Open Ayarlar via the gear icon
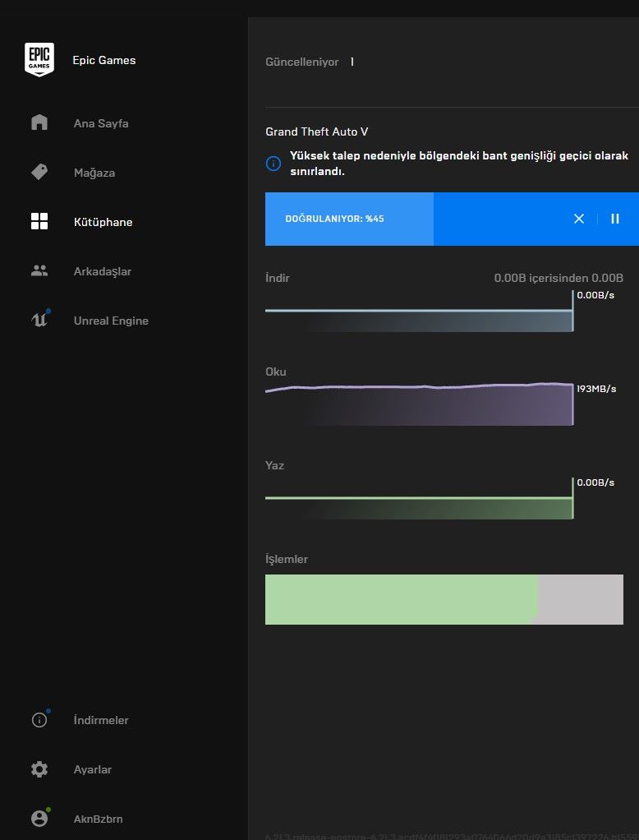639x840 pixels. click(39, 769)
